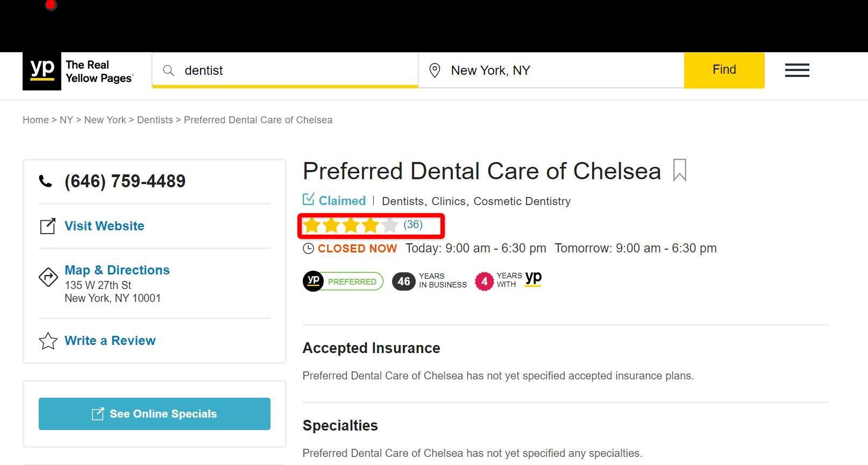Click the directions arrow icon beside Map & Directions
Image resolution: width=868 pixels, height=465 pixels.
pos(48,277)
